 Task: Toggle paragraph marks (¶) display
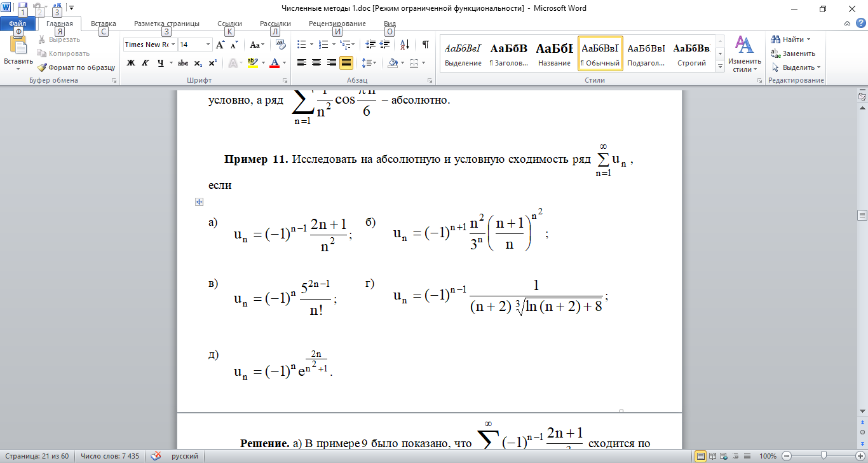pos(425,45)
